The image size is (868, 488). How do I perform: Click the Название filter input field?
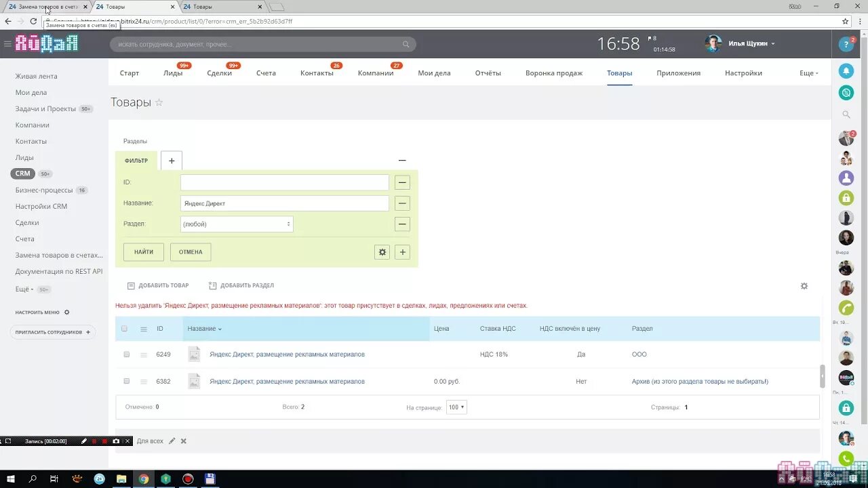point(285,203)
